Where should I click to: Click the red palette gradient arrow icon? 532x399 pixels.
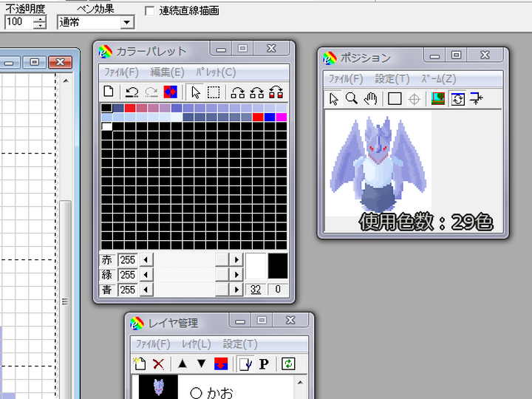click(x=276, y=92)
